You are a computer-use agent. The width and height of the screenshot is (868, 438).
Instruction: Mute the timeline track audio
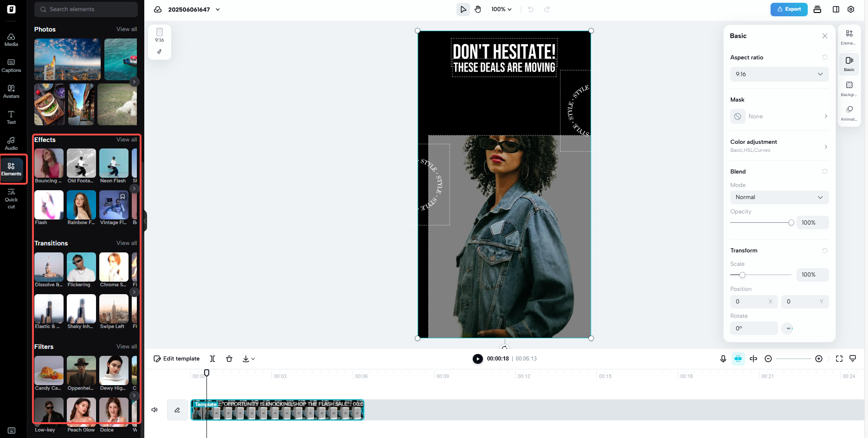(x=154, y=410)
